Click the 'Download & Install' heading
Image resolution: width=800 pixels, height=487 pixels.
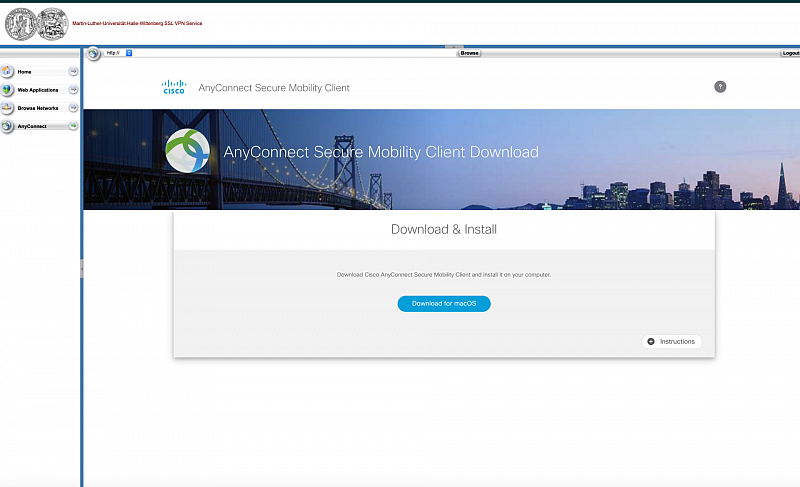444,229
